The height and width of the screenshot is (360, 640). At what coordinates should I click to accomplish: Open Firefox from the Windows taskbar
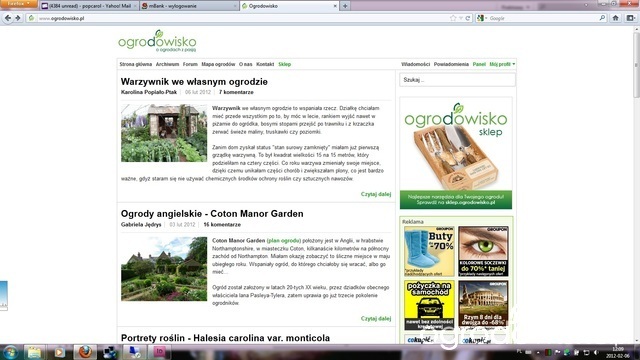[85, 352]
